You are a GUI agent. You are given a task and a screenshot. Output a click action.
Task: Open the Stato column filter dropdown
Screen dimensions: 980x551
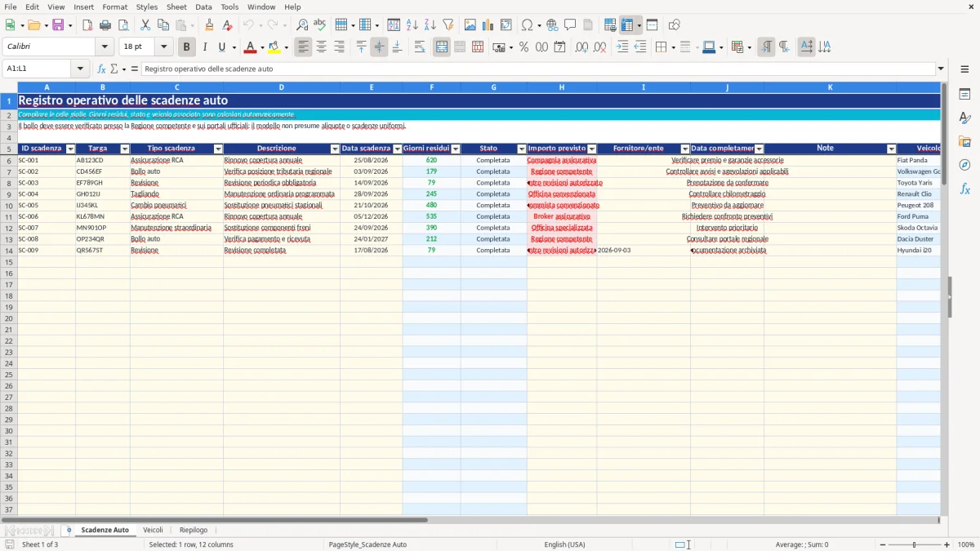pyautogui.click(x=522, y=149)
